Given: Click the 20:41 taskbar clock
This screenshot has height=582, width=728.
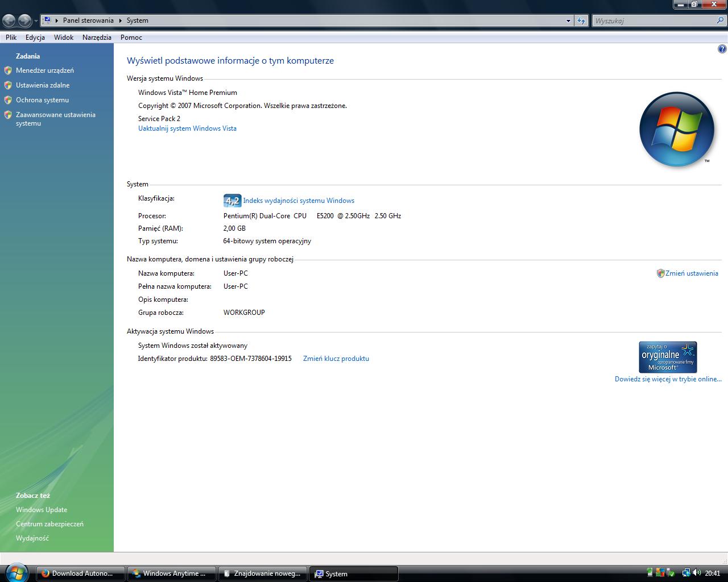Looking at the screenshot, I should pos(713,573).
